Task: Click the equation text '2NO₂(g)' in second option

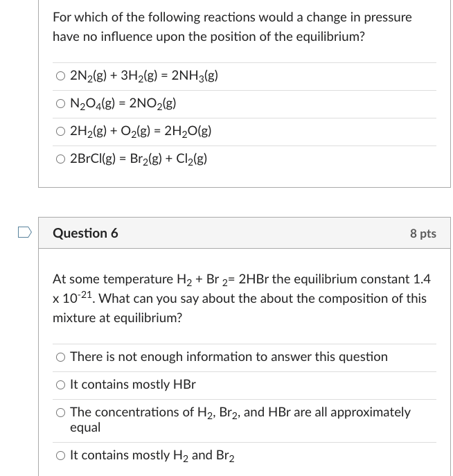Action: tap(152, 103)
